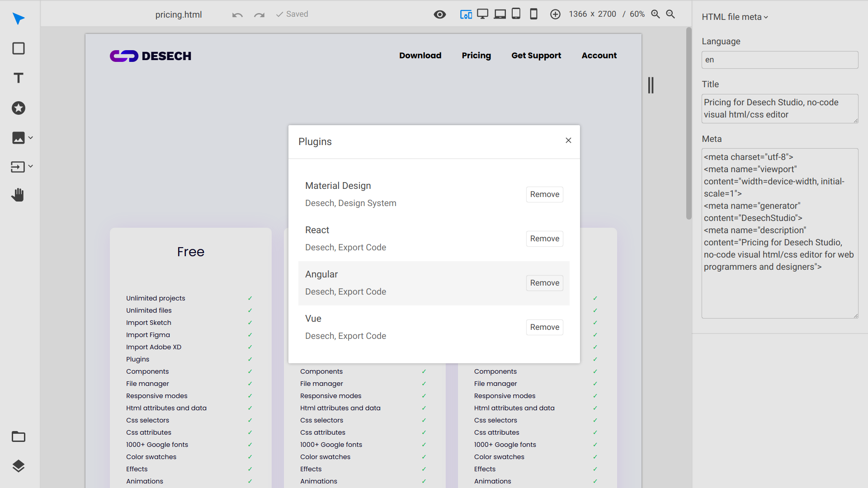The height and width of the screenshot is (488, 868).
Task: Select the Text tool
Action: tap(19, 78)
